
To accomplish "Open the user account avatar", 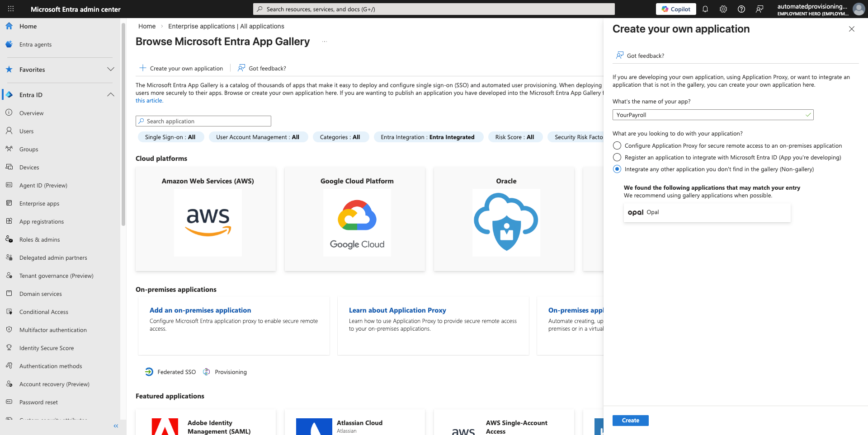I will coord(859,9).
